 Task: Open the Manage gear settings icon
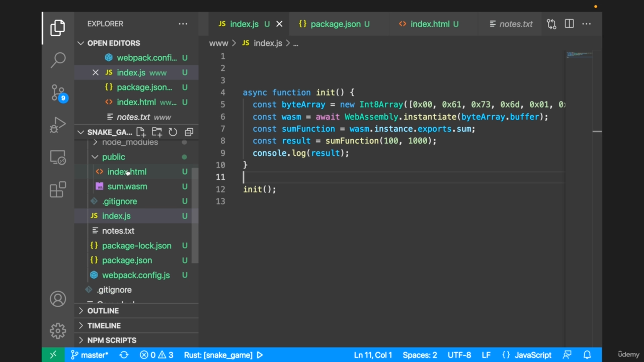(x=58, y=331)
